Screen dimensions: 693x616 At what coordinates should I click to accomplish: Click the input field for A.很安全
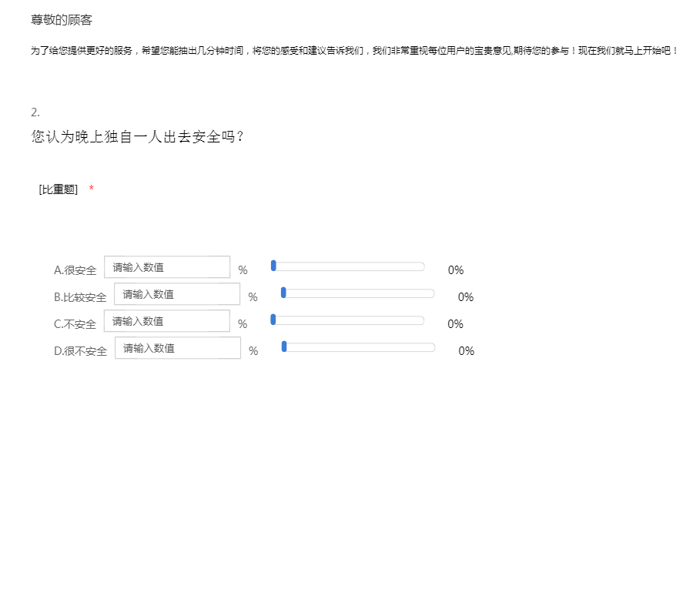[166, 267]
